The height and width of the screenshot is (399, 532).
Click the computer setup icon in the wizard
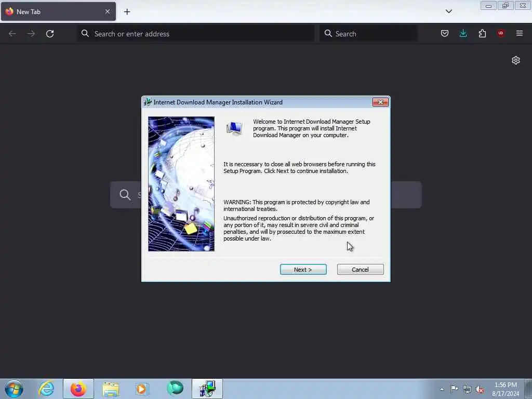coord(234,129)
